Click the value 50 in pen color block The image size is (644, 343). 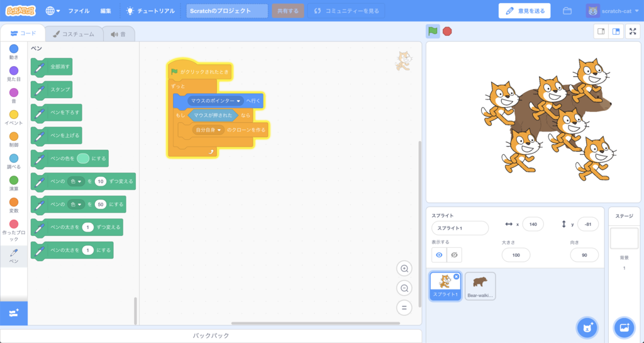[x=101, y=204]
